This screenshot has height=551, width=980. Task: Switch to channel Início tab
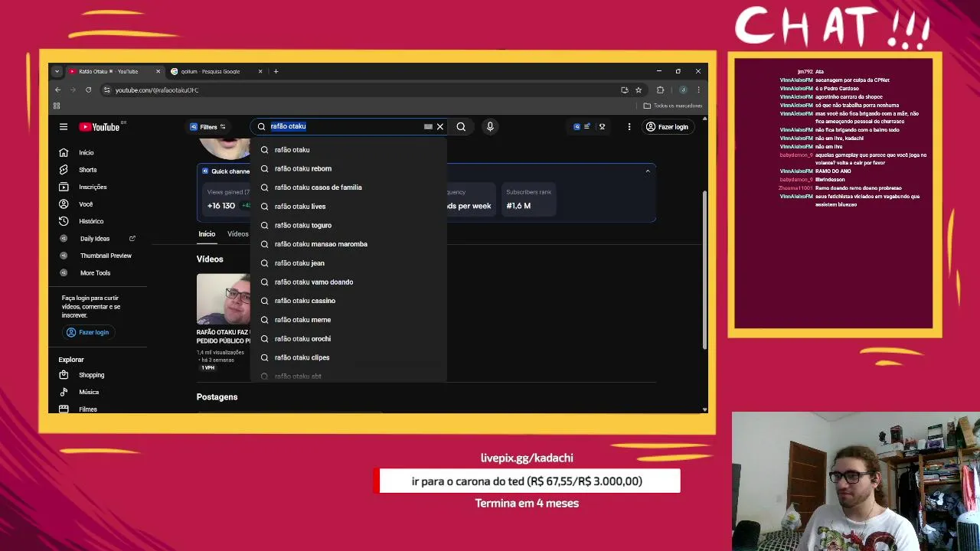[207, 234]
